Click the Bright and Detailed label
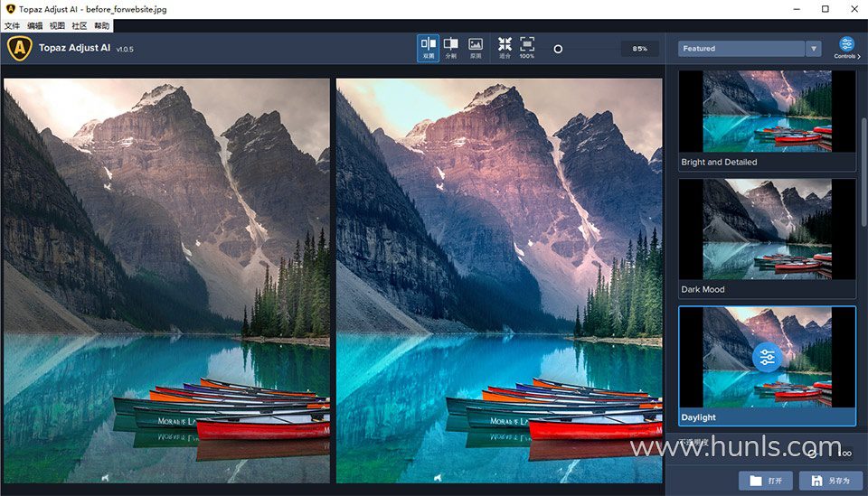 click(719, 162)
